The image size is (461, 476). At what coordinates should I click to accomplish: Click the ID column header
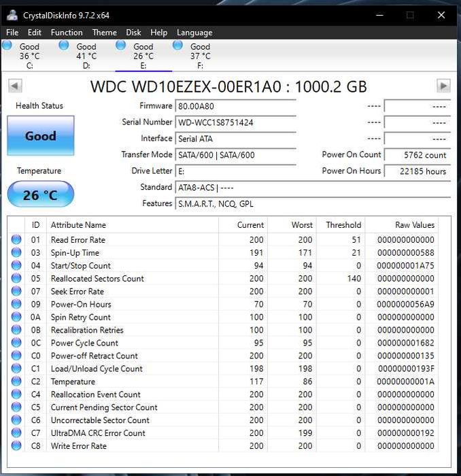pyautogui.click(x=35, y=225)
